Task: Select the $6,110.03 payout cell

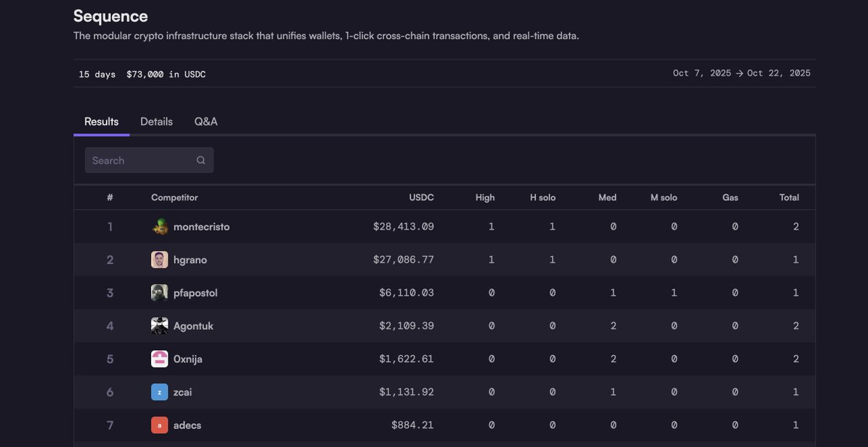Action: [x=407, y=293]
